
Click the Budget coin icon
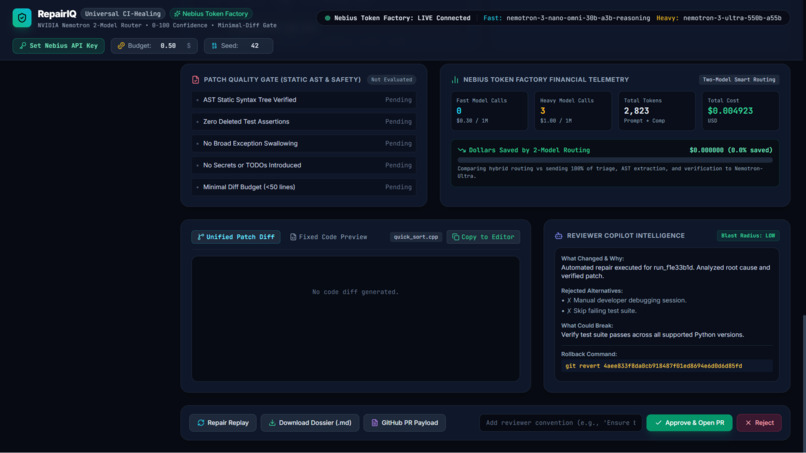pyautogui.click(x=121, y=46)
